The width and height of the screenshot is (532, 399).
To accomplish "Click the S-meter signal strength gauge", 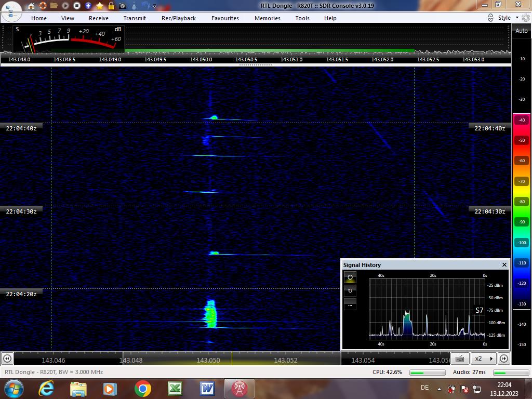I will [x=69, y=38].
